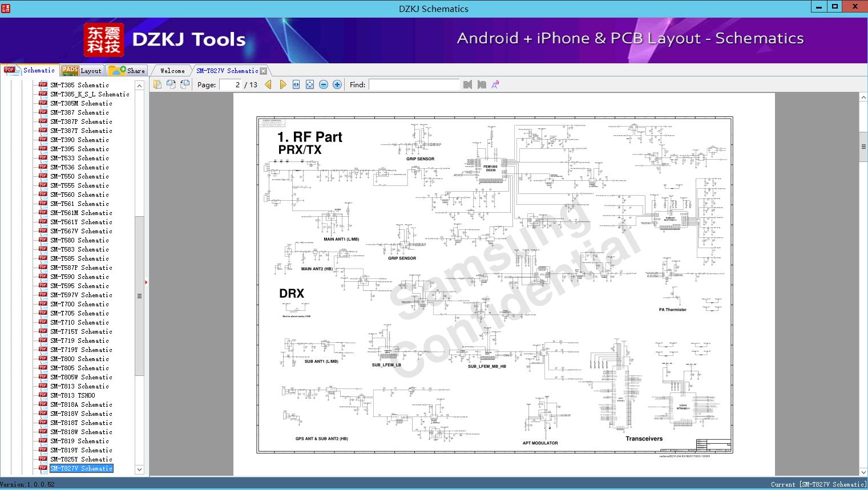Toggle match case search option

[x=495, y=84]
